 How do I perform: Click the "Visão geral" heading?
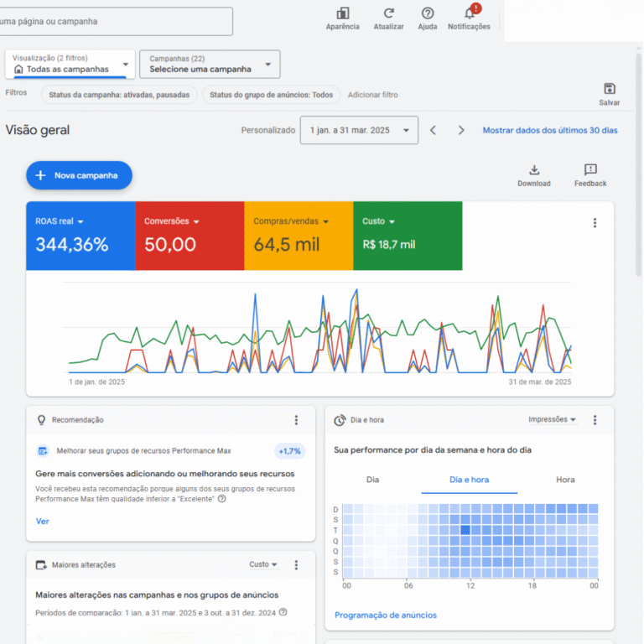[38, 130]
